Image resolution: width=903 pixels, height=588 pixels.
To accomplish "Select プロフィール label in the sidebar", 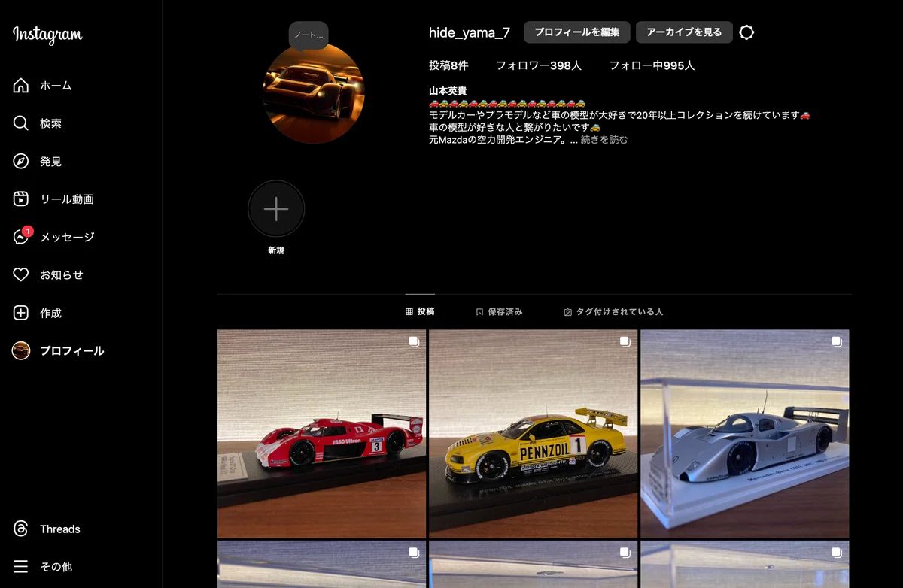I will [x=72, y=350].
